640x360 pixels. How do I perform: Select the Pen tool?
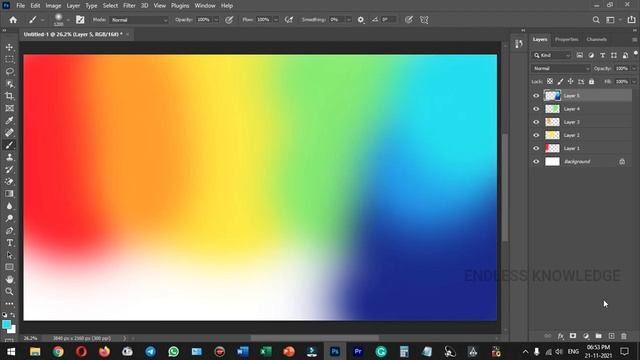tap(9, 231)
